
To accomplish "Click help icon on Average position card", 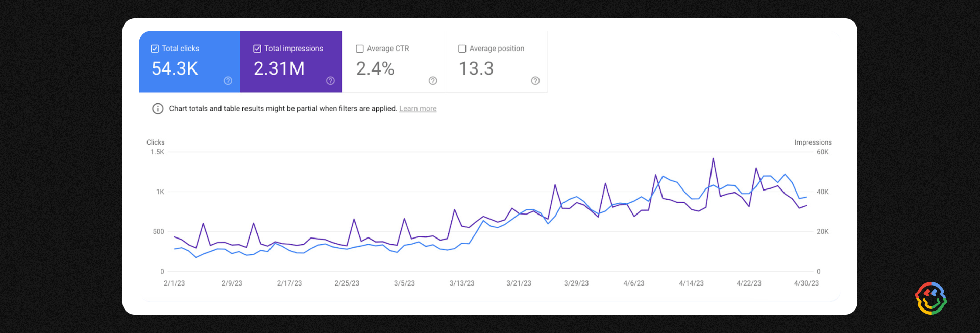I will (535, 81).
